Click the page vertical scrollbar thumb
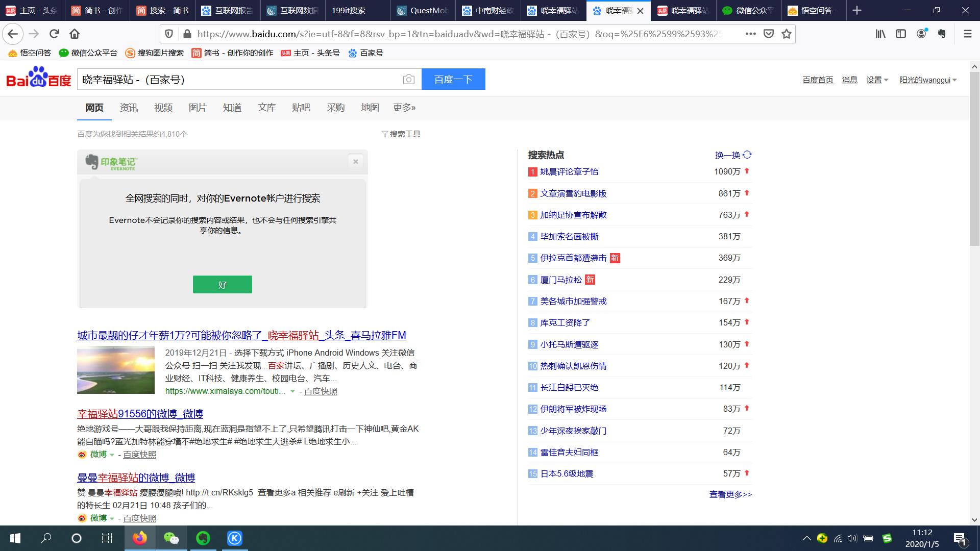Viewport: 980px width, 551px height. (x=974, y=158)
